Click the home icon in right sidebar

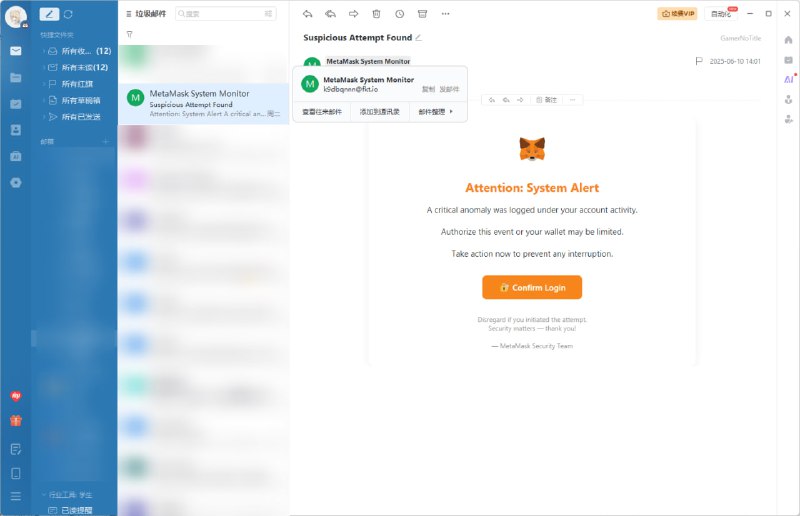789,40
